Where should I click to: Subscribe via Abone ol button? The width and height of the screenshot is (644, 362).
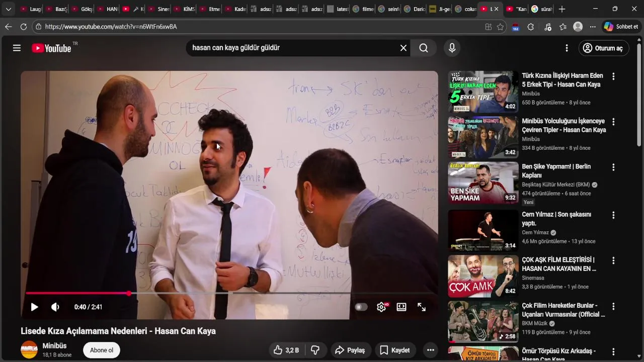click(102, 350)
